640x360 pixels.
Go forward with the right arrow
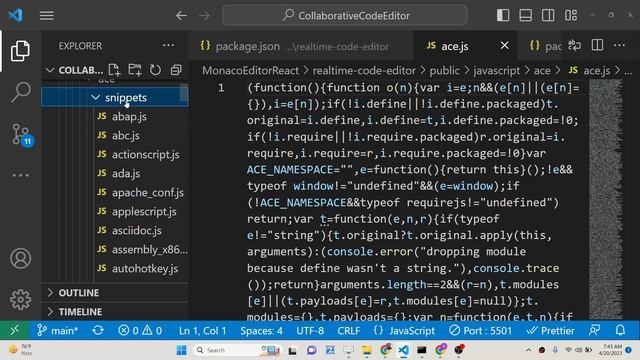tap(204, 16)
